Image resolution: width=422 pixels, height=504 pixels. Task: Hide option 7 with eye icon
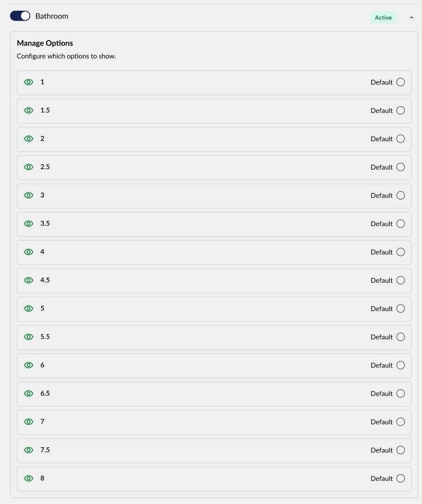coord(29,422)
